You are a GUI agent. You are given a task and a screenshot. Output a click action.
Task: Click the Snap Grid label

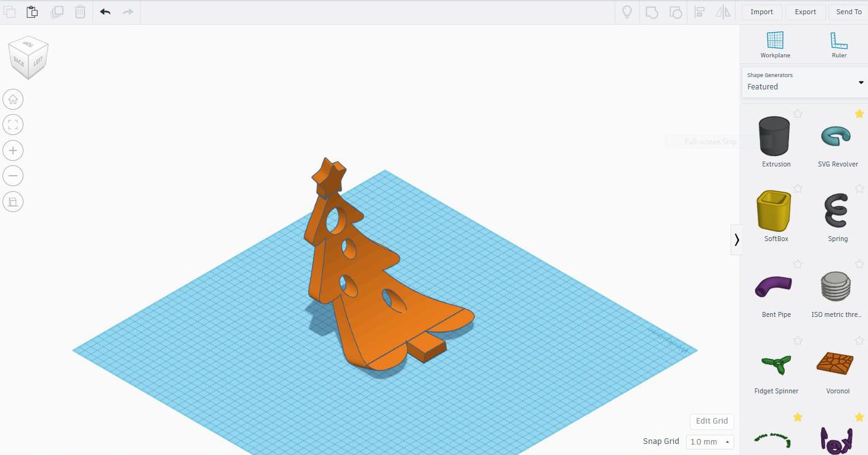[661, 441]
